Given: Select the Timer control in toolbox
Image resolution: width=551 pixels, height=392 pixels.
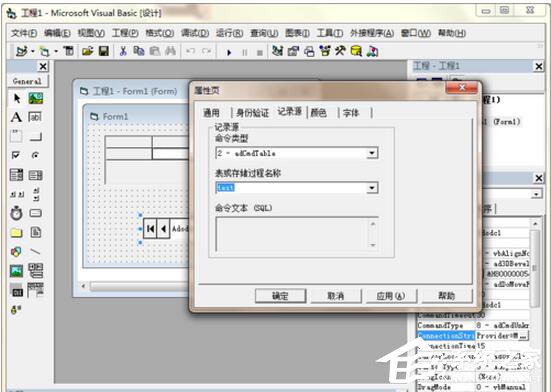Looking at the screenshot, I should pyautogui.click(x=17, y=213).
